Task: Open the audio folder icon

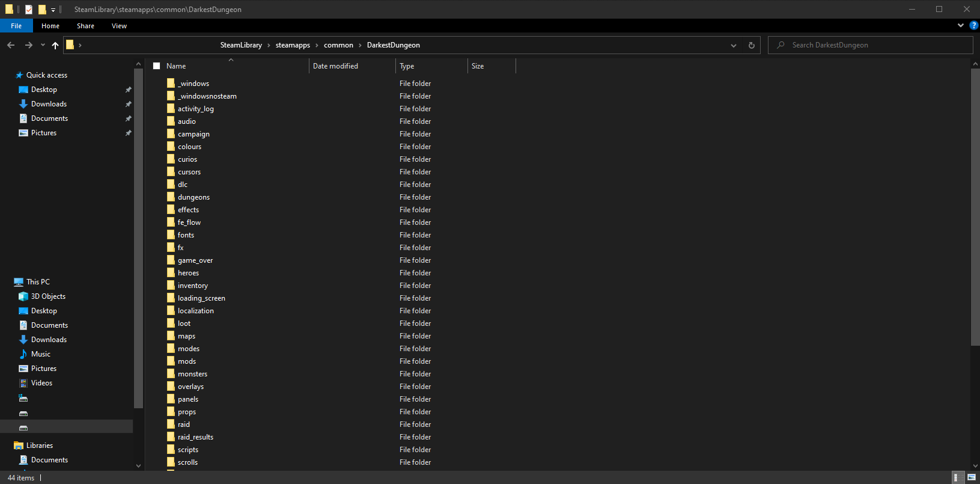Action: point(171,121)
